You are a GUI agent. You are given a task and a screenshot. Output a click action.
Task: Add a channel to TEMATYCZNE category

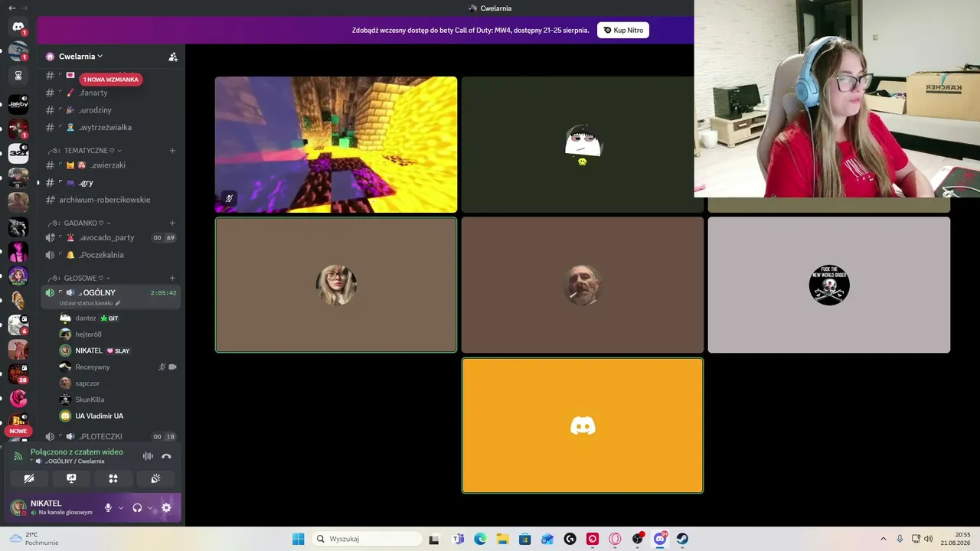tap(172, 150)
